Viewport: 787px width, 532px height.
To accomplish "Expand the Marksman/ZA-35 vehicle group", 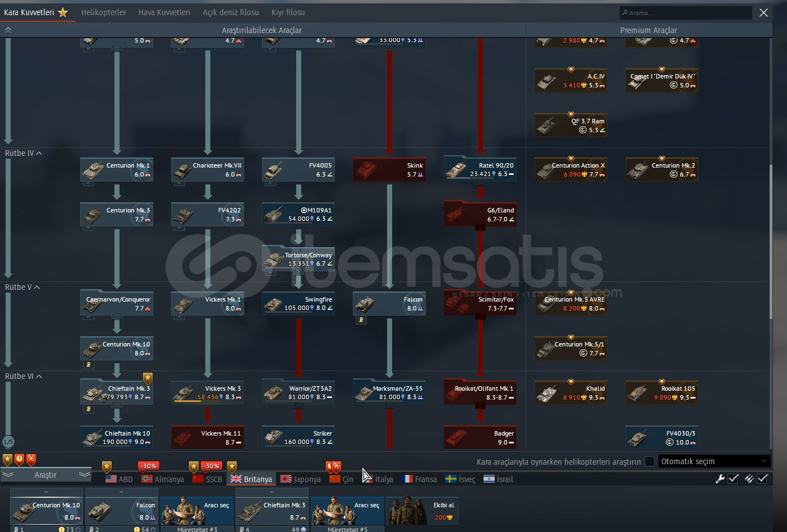I will point(389,392).
